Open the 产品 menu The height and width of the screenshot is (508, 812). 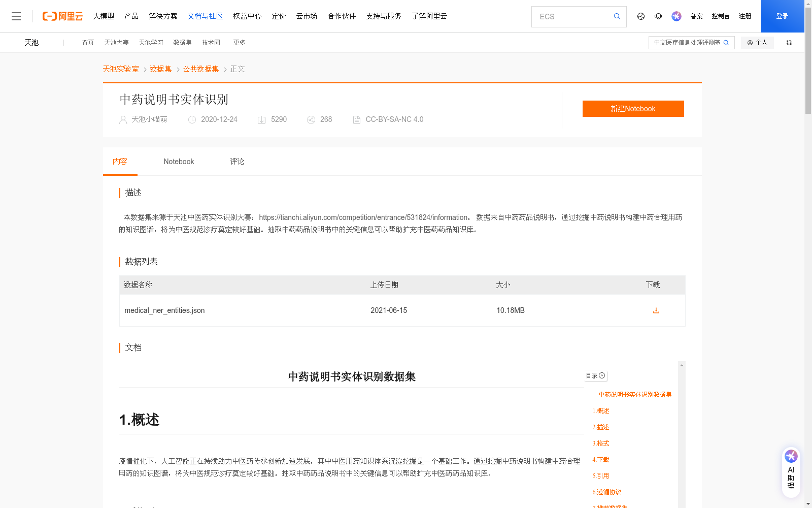(x=131, y=16)
